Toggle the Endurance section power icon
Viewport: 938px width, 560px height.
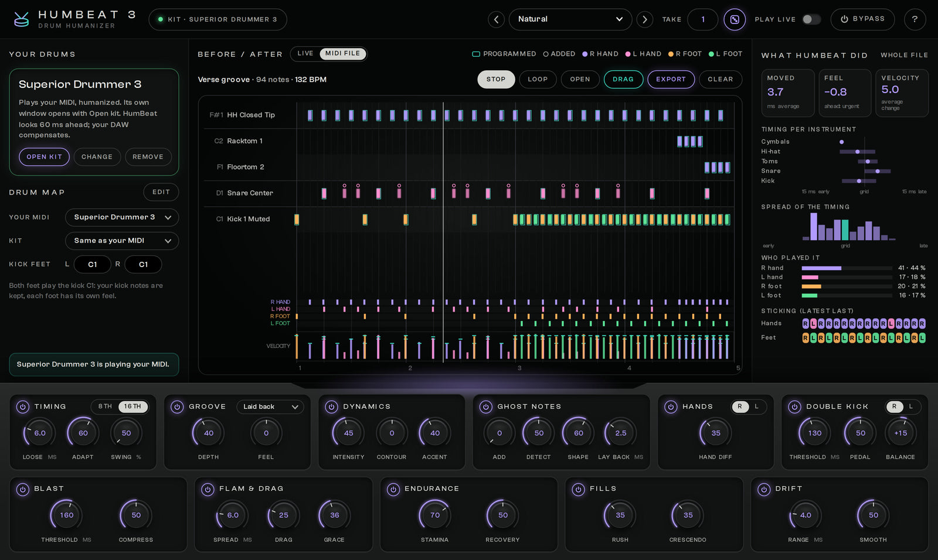pyautogui.click(x=393, y=489)
